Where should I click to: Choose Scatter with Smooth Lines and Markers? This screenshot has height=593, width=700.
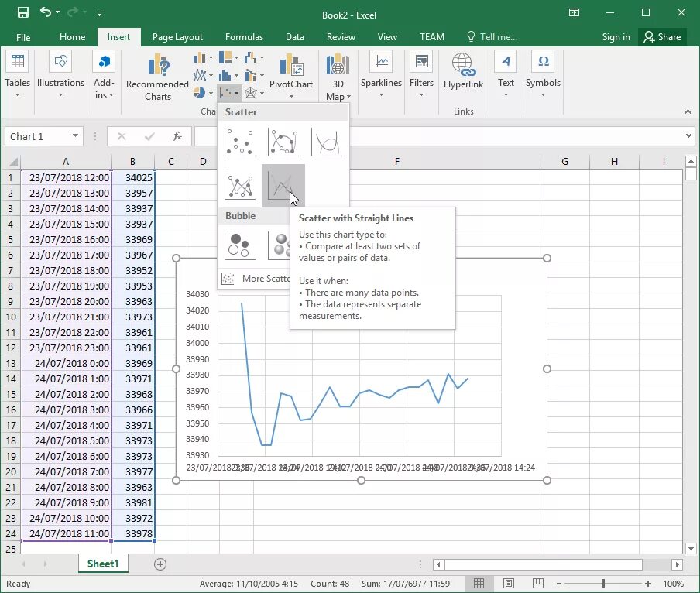[283, 142]
